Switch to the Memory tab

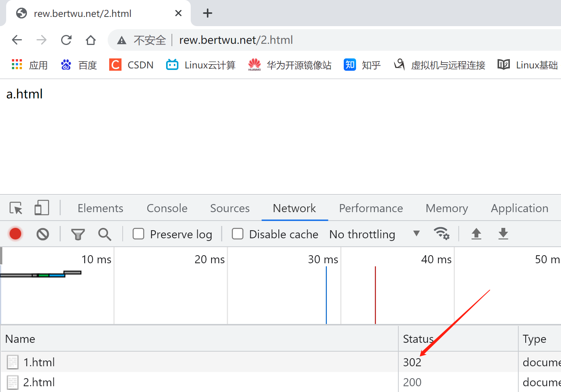(446, 208)
